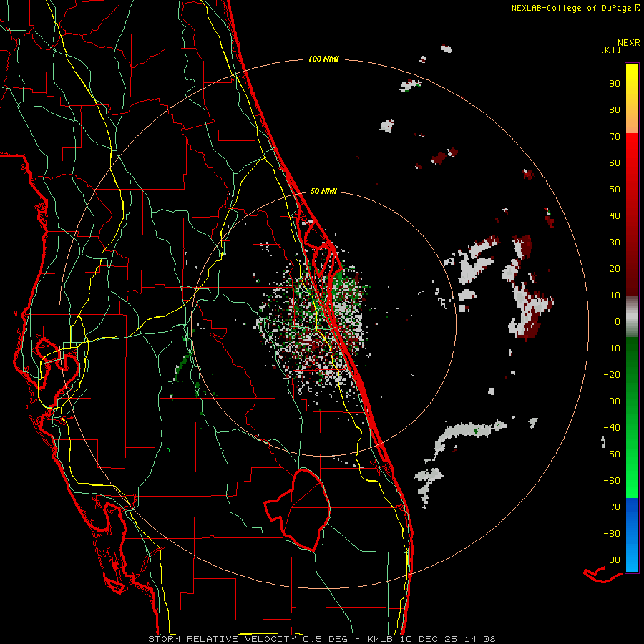
Task: Click the [KT] units label
Action: pyautogui.click(x=611, y=49)
